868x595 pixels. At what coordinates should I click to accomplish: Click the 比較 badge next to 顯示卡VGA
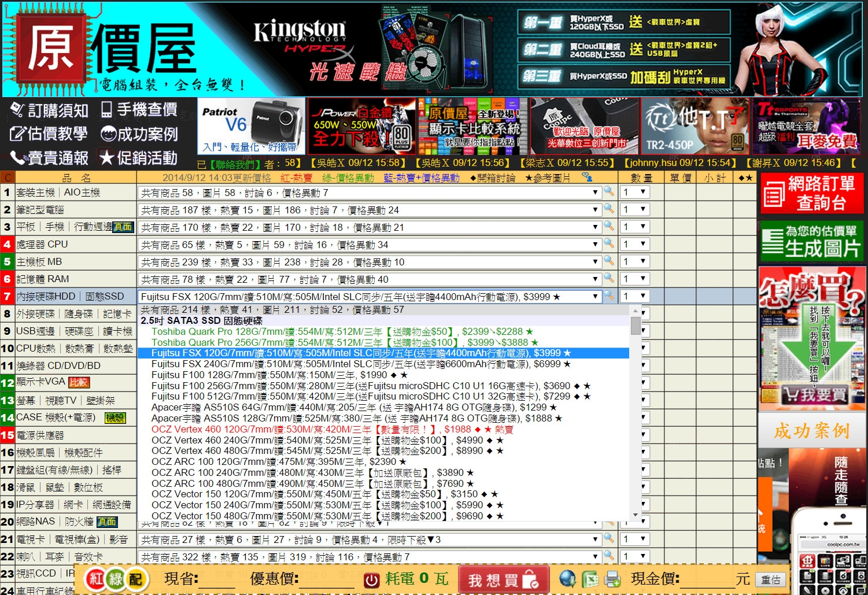(x=78, y=382)
